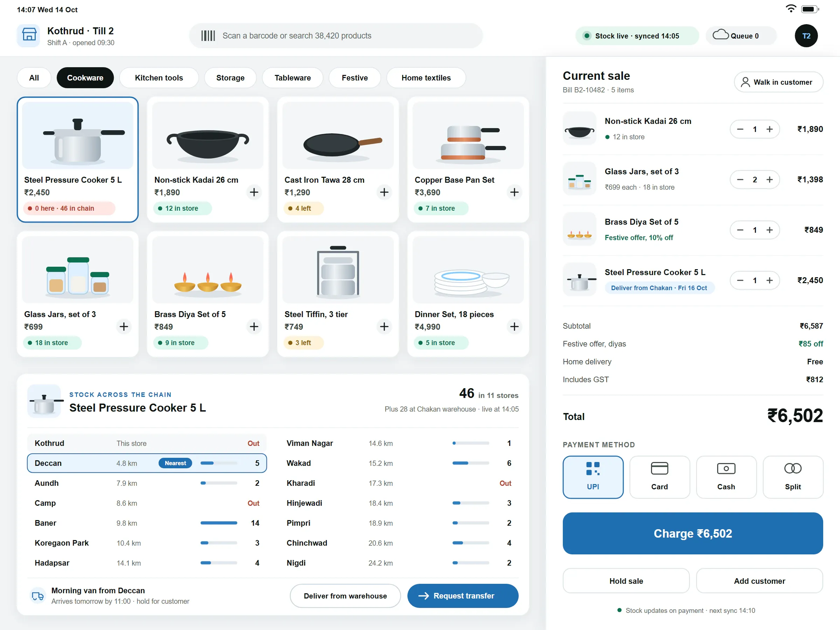Select the Deccan nearest store row
Viewport: 840px width, 630px height.
coord(147,463)
